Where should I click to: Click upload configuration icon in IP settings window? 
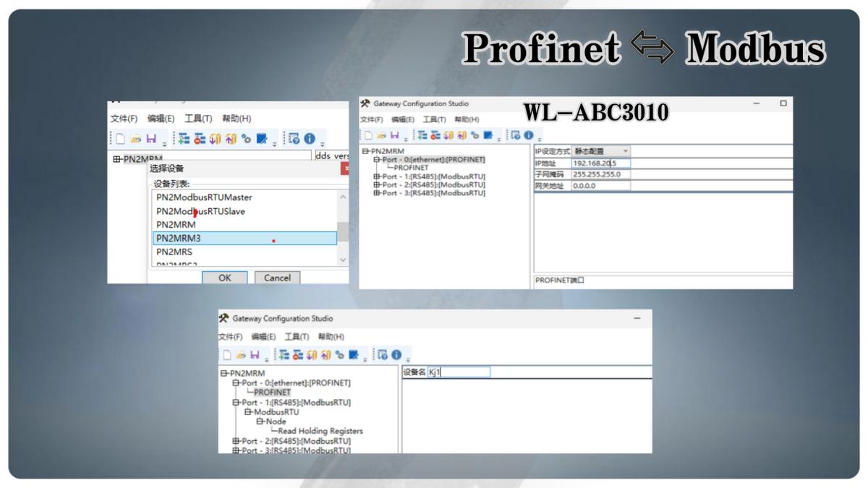click(x=462, y=135)
